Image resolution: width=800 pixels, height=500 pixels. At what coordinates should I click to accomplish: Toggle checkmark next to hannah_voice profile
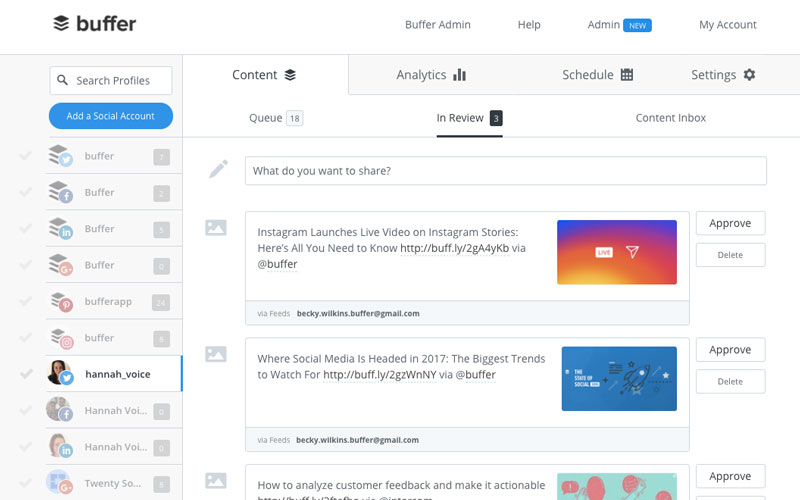coord(26,374)
